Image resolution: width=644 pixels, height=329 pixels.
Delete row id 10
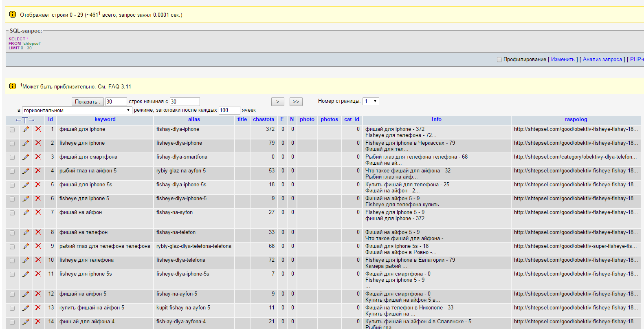[x=38, y=260]
